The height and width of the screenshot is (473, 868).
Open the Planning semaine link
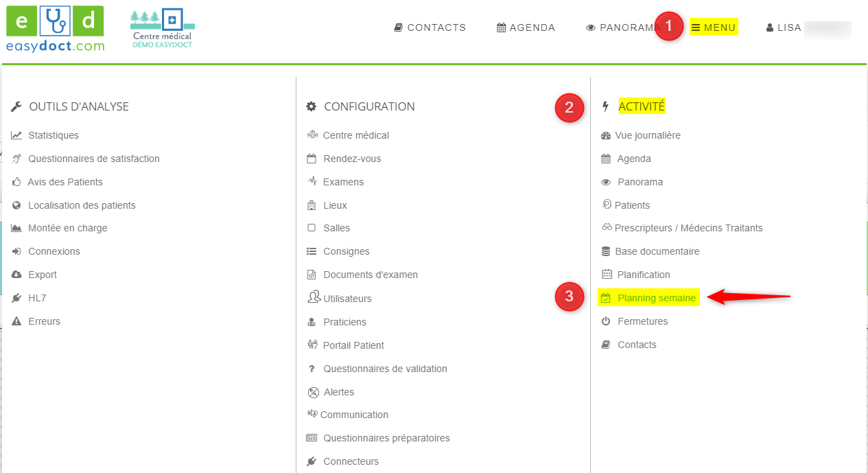click(656, 298)
